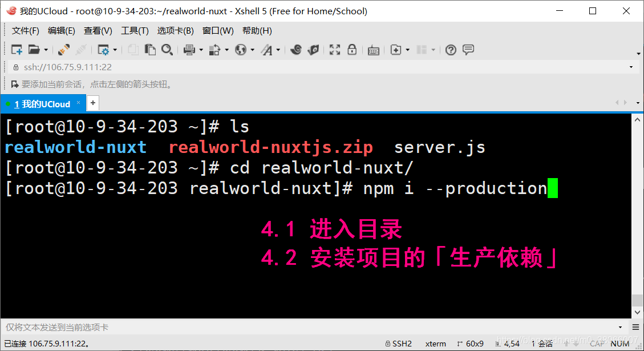This screenshot has height=351, width=644.
Task: Click the lock screen padlock icon
Action: [x=352, y=50]
